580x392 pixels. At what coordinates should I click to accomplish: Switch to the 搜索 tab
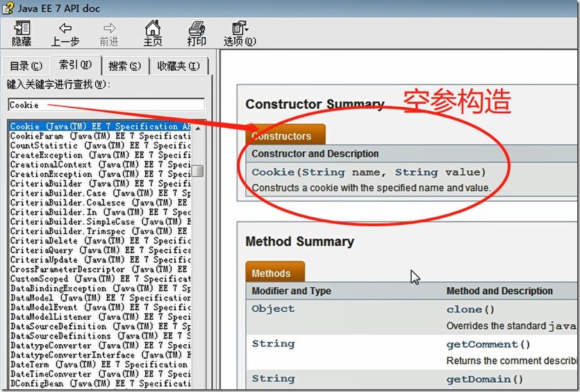point(124,66)
